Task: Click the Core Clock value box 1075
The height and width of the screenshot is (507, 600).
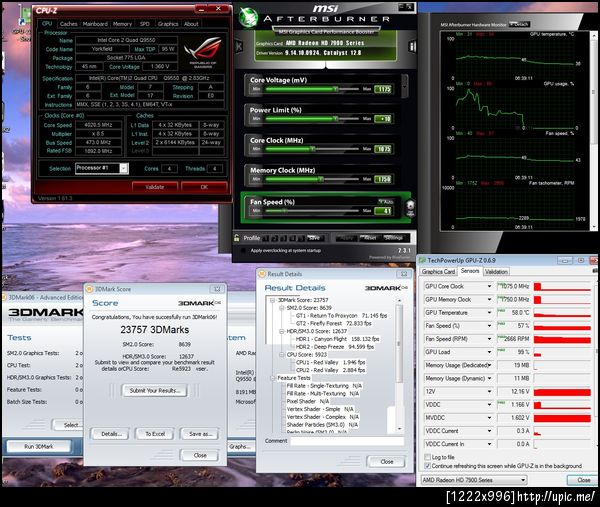Action: pos(383,149)
